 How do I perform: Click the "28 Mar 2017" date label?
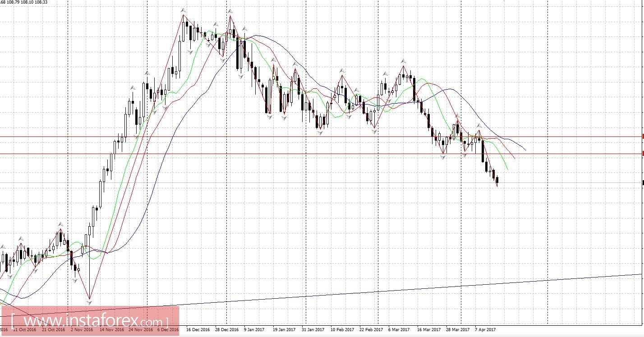457,330
